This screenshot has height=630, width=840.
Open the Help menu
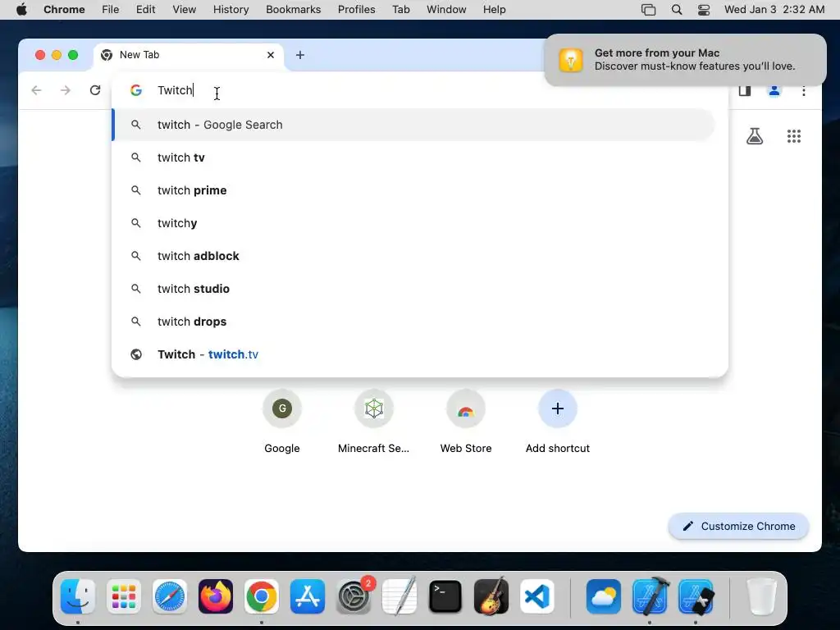click(x=494, y=10)
